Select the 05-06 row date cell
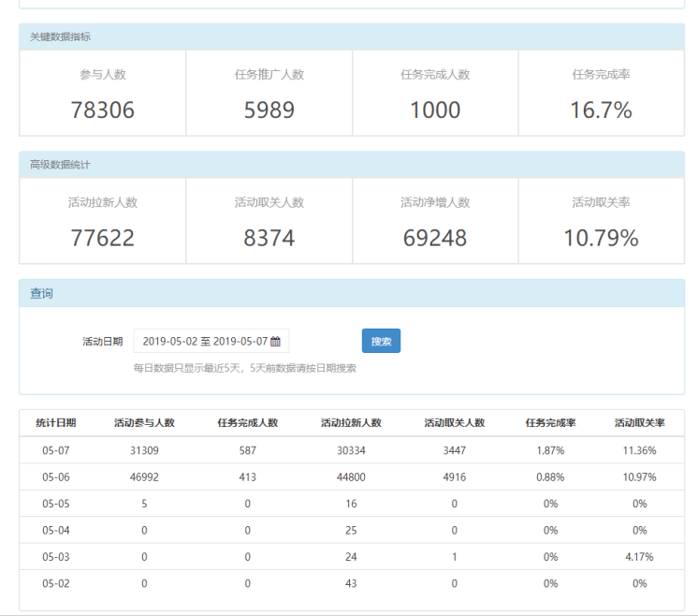The height and width of the screenshot is (616, 698). click(x=56, y=477)
